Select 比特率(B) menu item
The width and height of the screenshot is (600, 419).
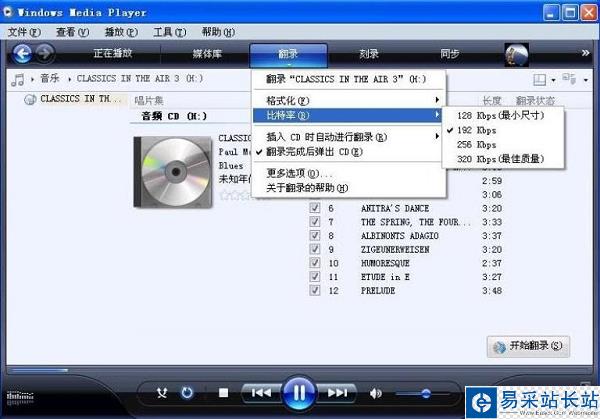point(349,115)
